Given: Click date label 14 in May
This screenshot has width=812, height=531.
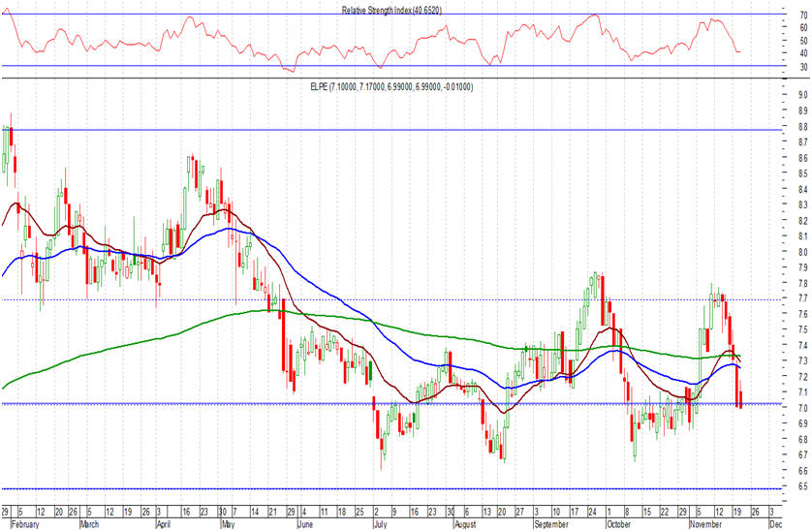Looking at the screenshot, I should (x=255, y=512).
